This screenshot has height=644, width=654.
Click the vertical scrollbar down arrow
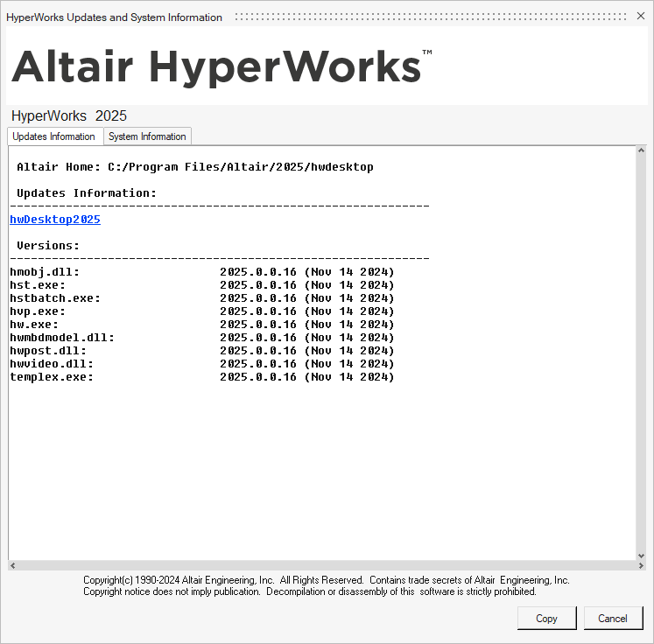[x=641, y=556]
